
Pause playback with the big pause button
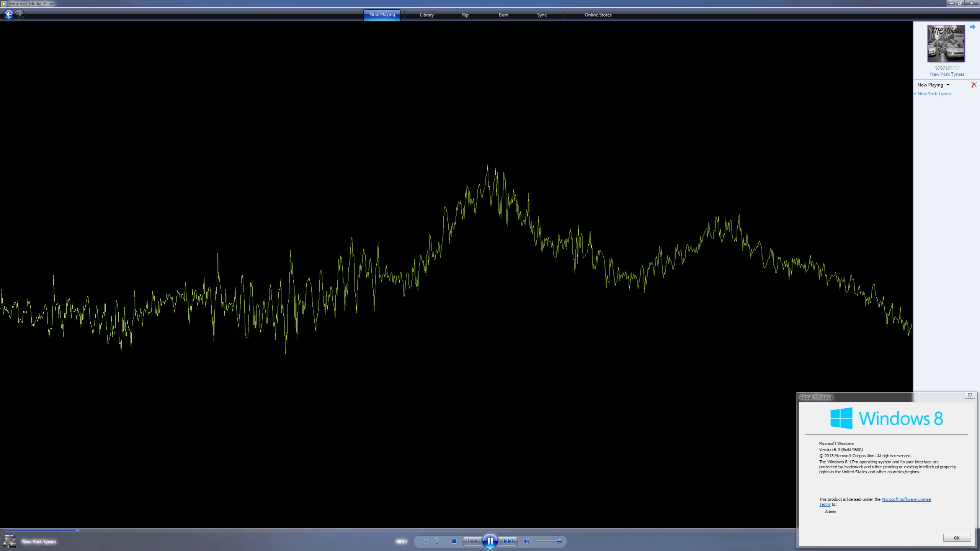(490, 541)
